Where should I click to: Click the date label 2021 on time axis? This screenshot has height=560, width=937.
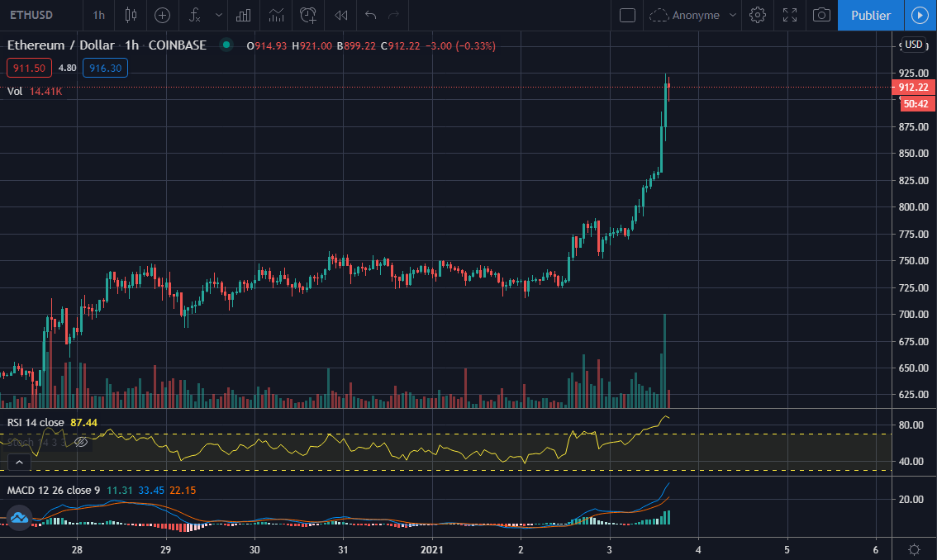[431, 549]
